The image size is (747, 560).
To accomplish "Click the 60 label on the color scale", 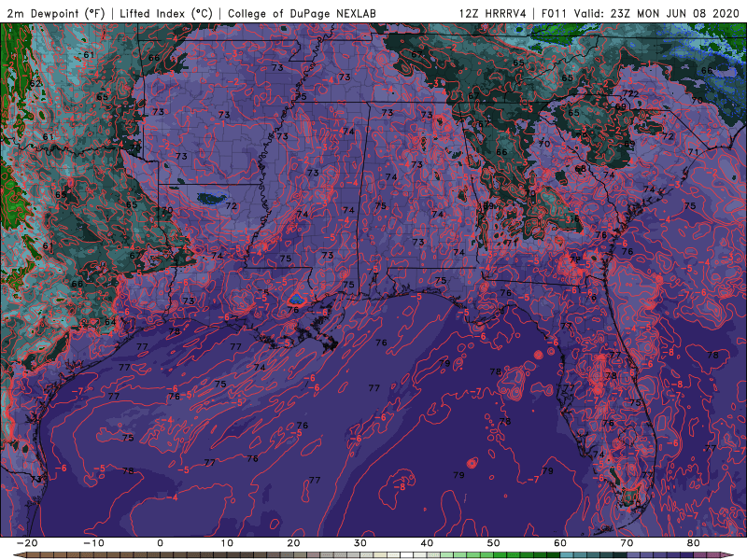I will [x=560, y=543].
